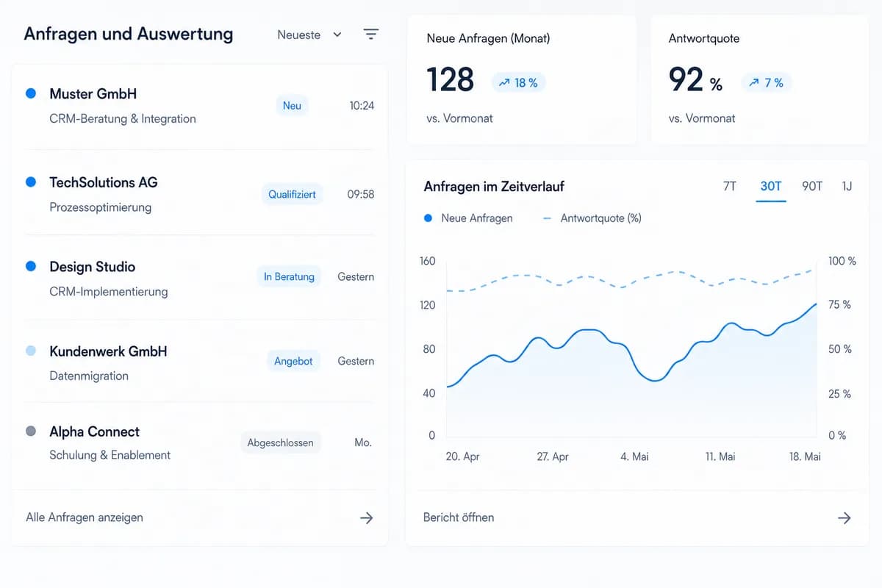Open Alle Anfragen anzeigen link
The height and width of the screenshot is (588, 882).
(85, 517)
